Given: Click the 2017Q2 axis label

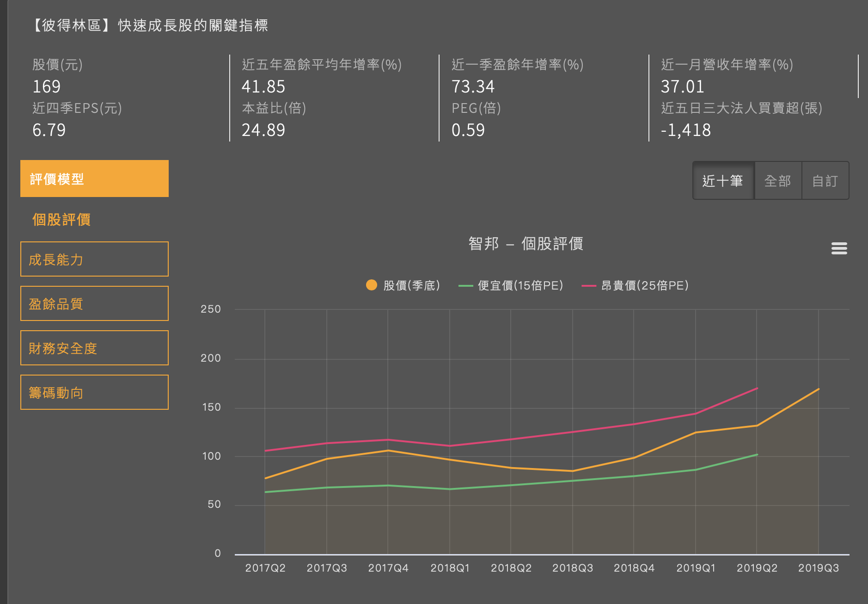Looking at the screenshot, I should (265, 568).
